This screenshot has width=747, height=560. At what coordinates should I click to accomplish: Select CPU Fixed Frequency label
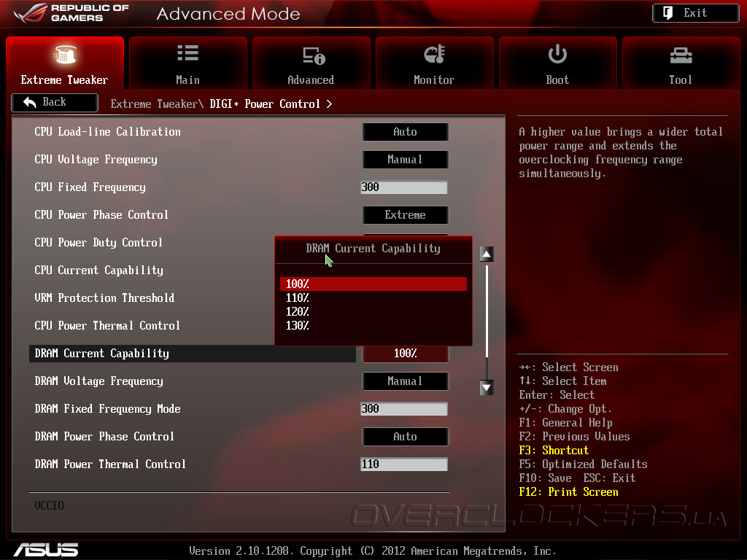click(90, 187)
